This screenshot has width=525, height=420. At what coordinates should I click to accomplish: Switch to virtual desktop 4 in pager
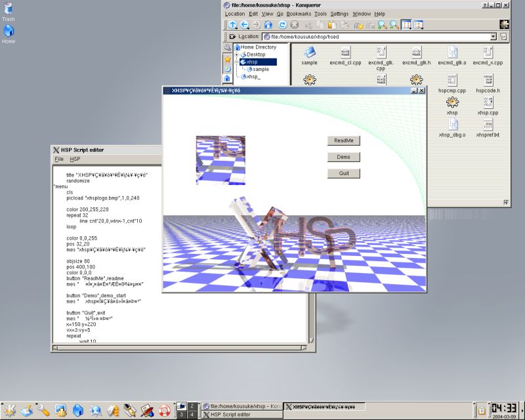pyautogui.click(x=192, y=415)
